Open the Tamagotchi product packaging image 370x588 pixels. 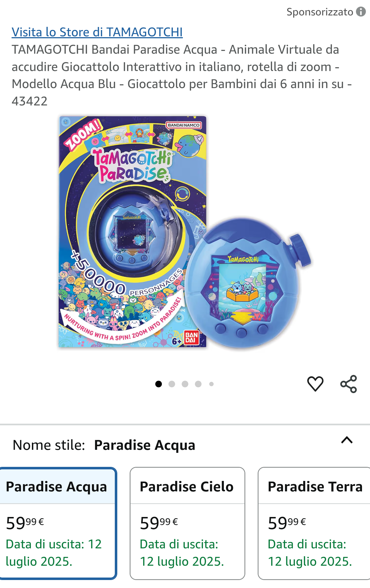coord(132,232)
